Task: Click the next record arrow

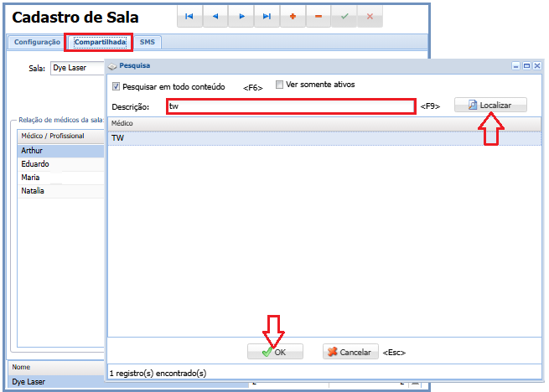Action: (x=241, y=16)
